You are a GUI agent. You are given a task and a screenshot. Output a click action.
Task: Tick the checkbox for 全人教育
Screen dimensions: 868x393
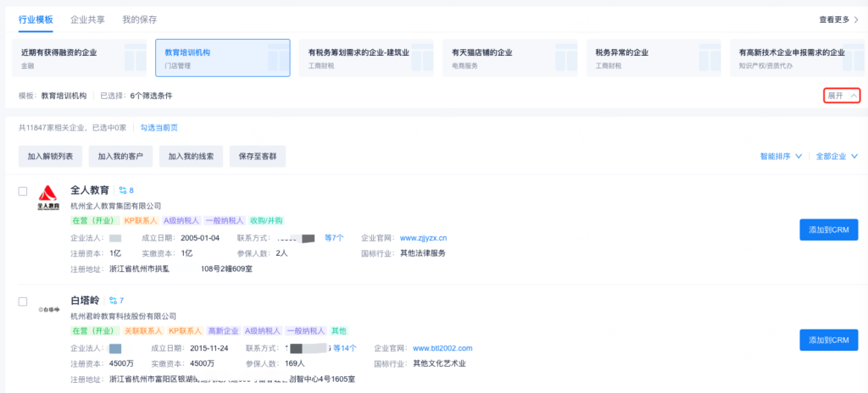23,191
